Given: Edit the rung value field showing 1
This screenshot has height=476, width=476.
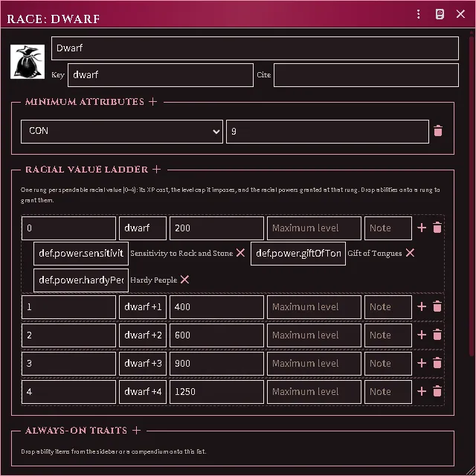Looking at the screenshot, I should [x=68, y=307].
